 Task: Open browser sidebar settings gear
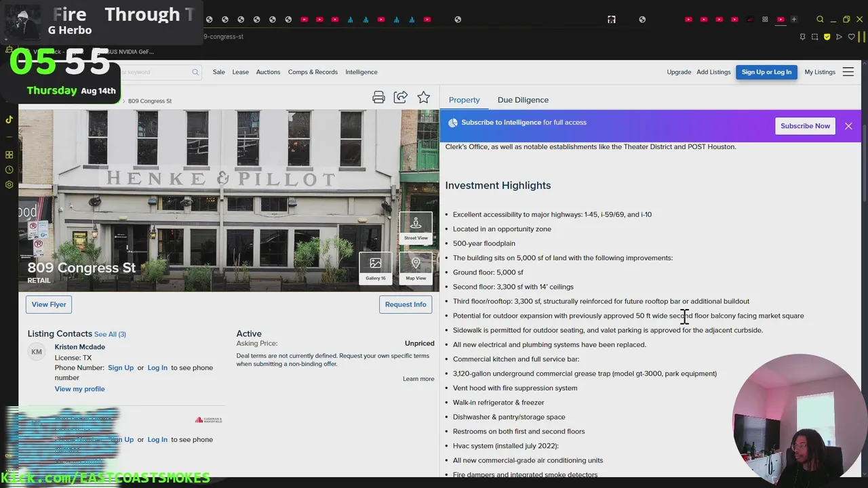tap(9, 184)
